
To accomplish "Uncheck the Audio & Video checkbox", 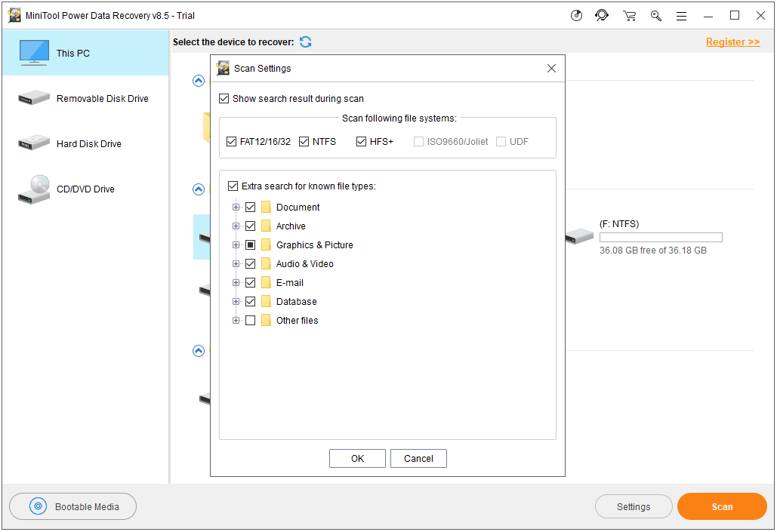I will point(250,263).
